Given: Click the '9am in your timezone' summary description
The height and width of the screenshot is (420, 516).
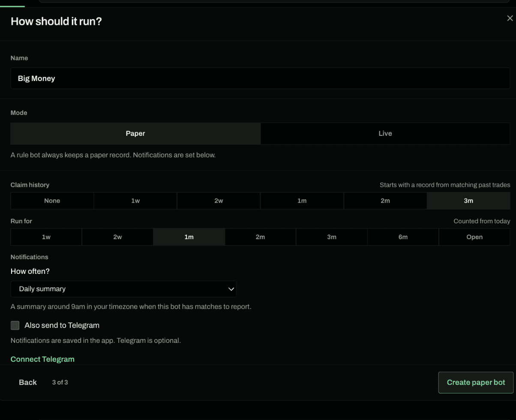Looking at the screenshot, I should [x=131, y=306].
